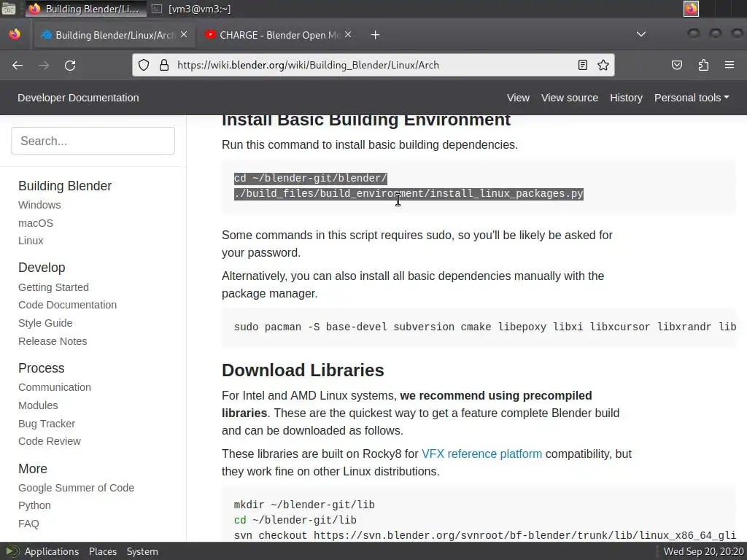Screen dimensions: 747x560
Task: Open the Firefox hamburger menu
Action: point(729,65)
